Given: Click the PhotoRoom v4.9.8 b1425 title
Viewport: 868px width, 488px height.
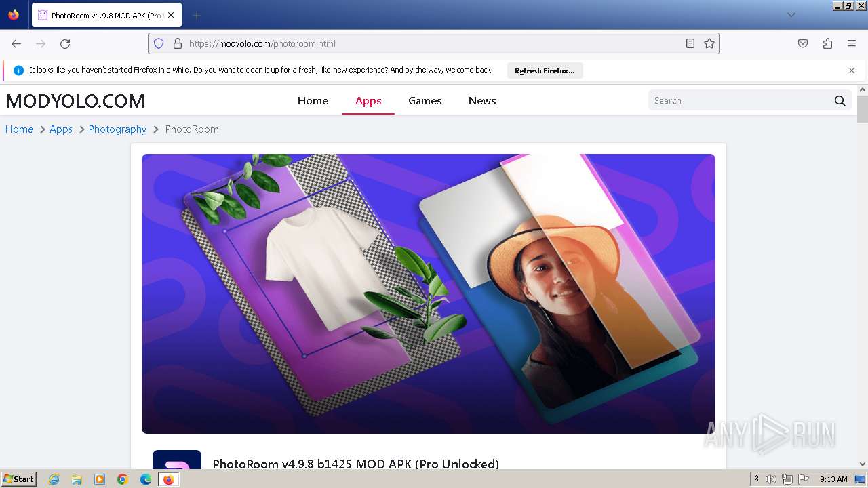Looking at the screenshot, I should tap(355, 464).
